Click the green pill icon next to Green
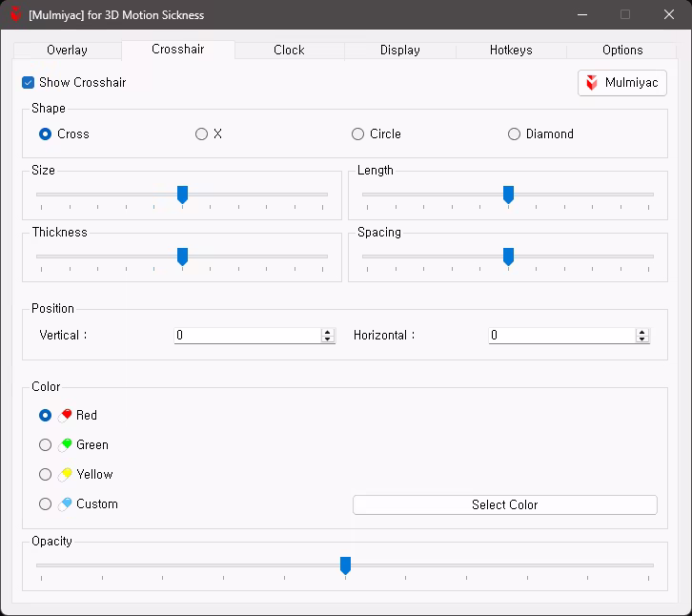The width and height of the screenshot is (692, 616). coord(65,445)
